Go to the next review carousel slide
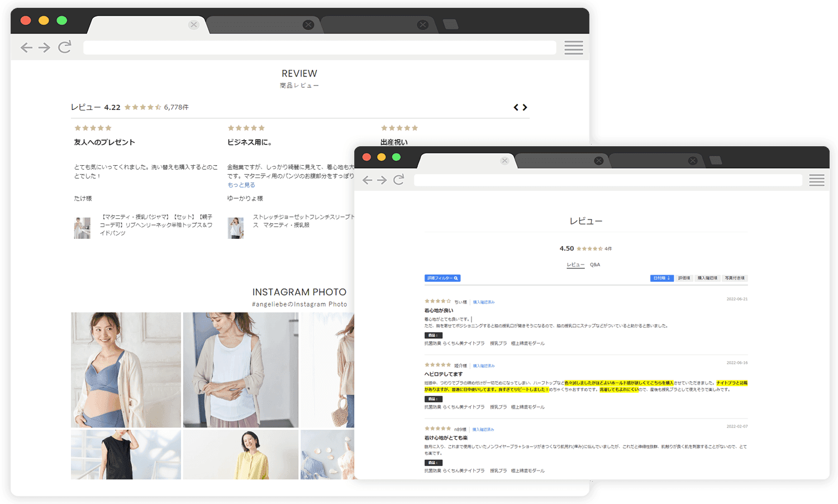 525,107
